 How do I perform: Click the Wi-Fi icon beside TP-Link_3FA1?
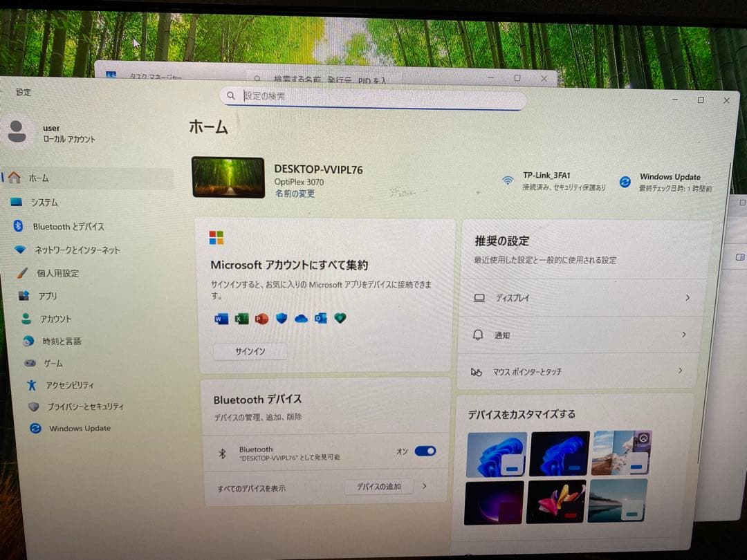[x=508, y=180]
